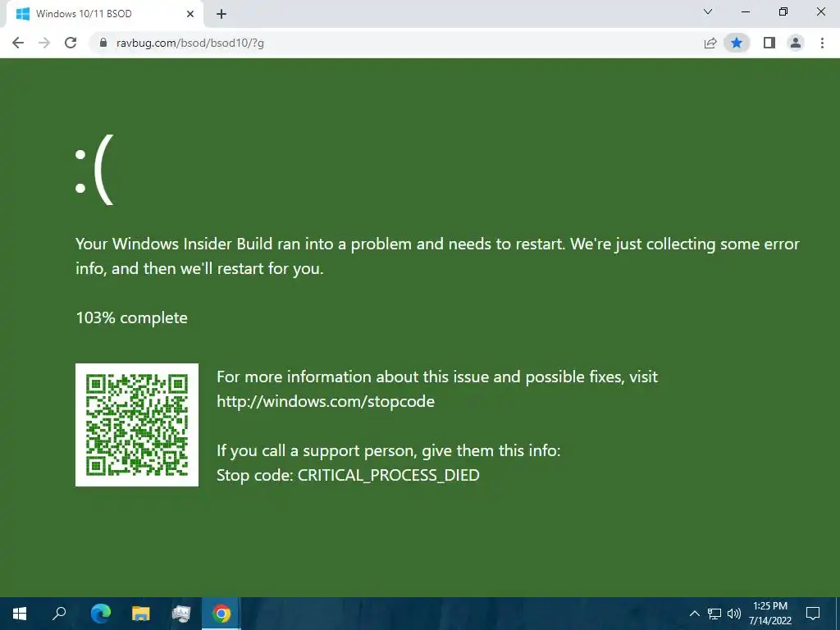Open network status in system tray

pos(714,614)
